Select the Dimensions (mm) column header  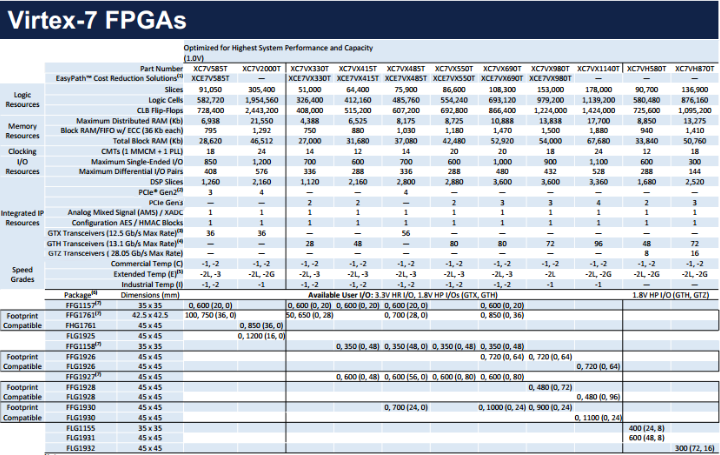150,295
